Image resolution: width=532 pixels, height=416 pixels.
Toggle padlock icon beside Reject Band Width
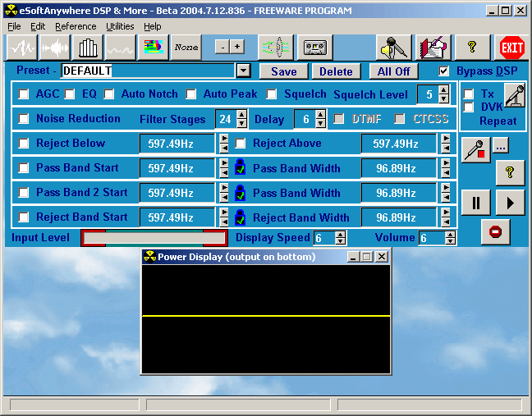241,217
